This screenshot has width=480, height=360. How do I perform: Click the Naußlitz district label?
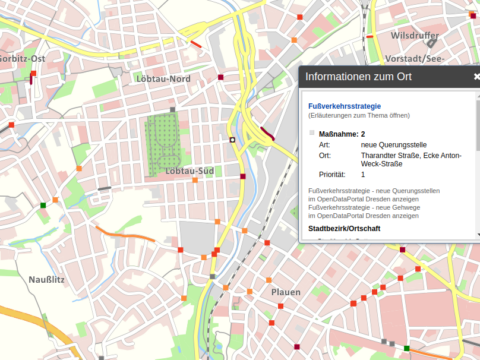47,280
